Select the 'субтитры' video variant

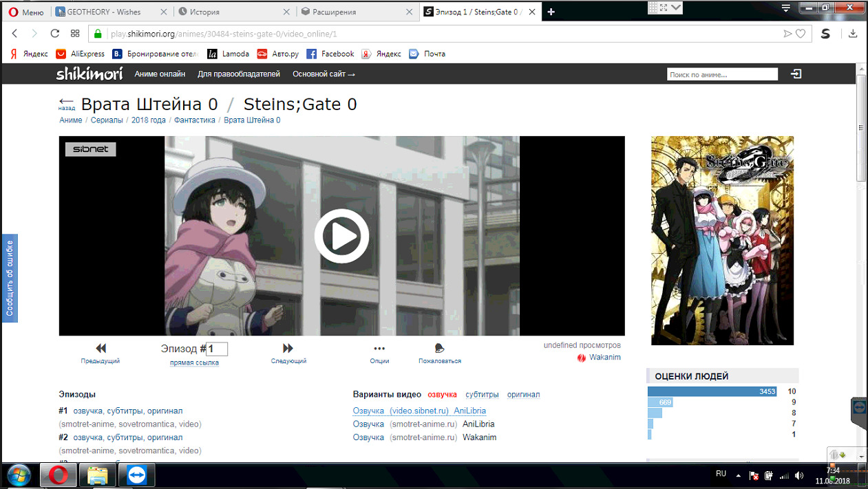pyautogui.click(x=482, y=395)
